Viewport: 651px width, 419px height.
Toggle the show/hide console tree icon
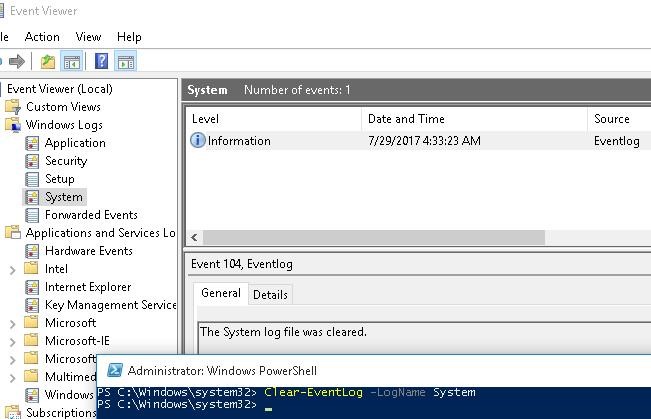[x=71, y=62]
